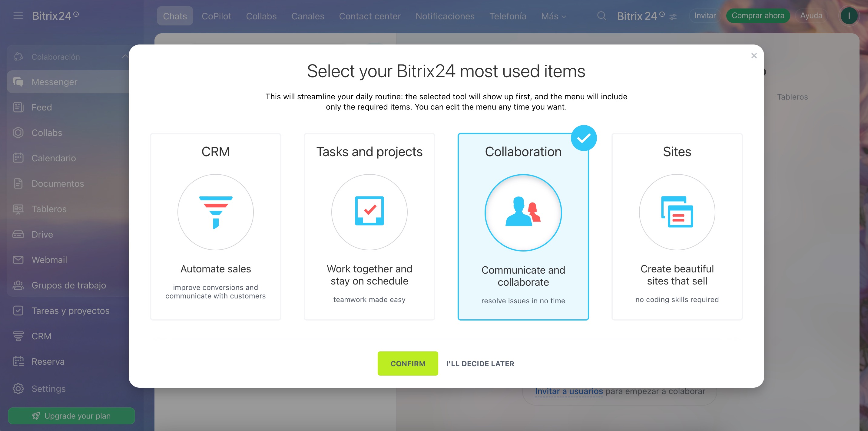The image size is (868, 431).
Task: Click I'LL DECIDE LATER link
Action: 480,364
